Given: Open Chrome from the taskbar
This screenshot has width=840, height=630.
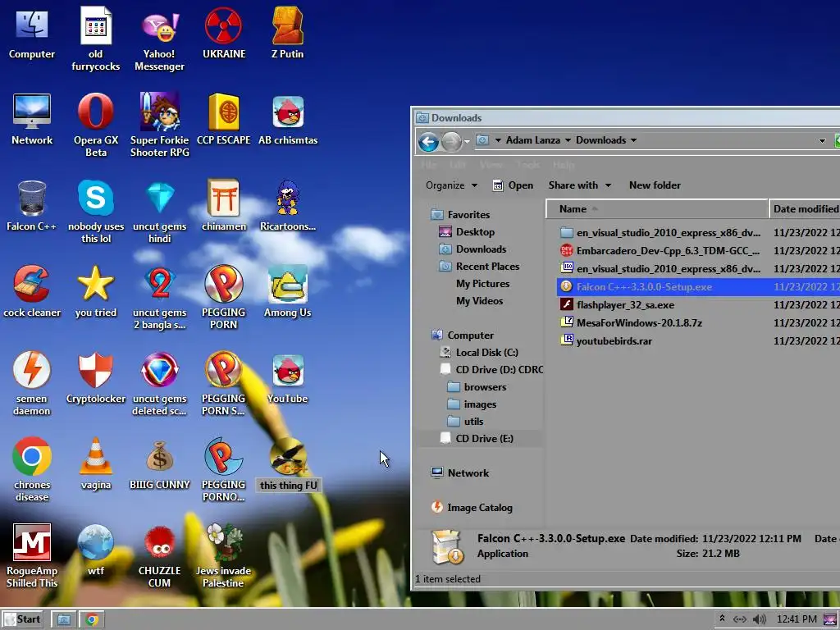Looking at the screenshot, I should [92, 620].
